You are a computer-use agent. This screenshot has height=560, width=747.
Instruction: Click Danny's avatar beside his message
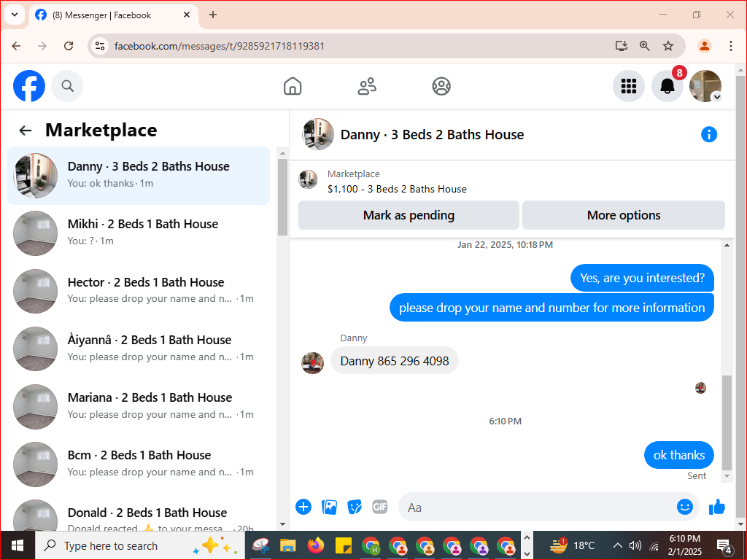(312, 363)
